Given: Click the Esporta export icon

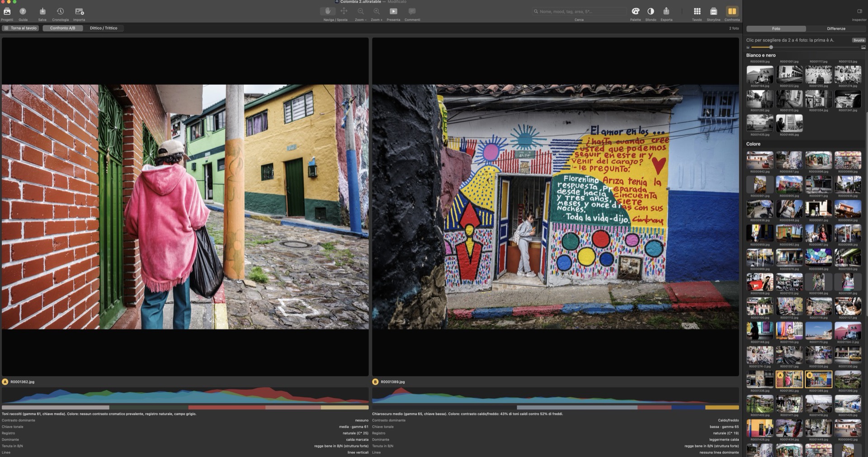Looking at the screenshot, I should (666, 11).
